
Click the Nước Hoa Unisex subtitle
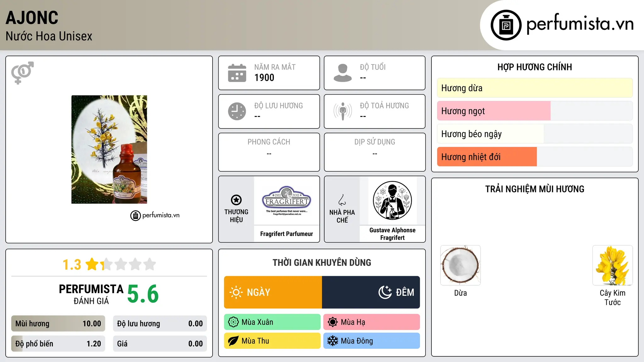coord(49,36)
